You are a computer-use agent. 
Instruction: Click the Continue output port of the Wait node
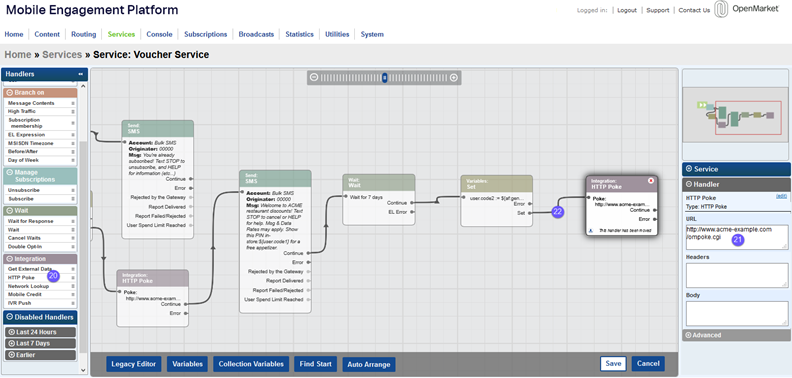coord(411,203)
